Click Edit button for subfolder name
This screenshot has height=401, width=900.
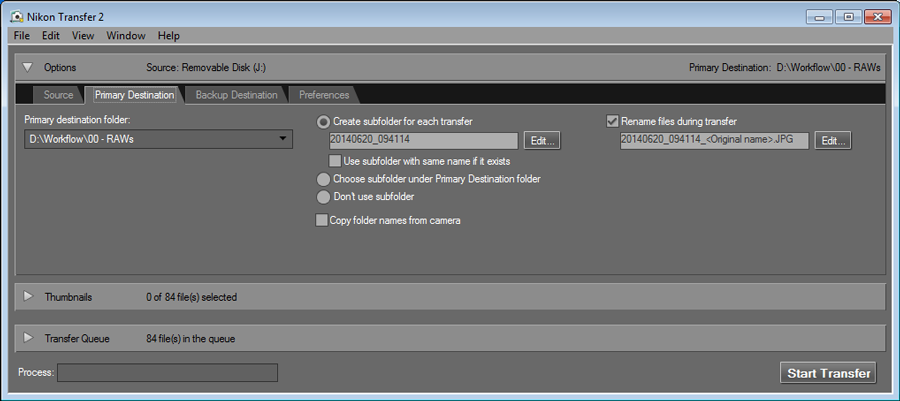pos(542,141)
